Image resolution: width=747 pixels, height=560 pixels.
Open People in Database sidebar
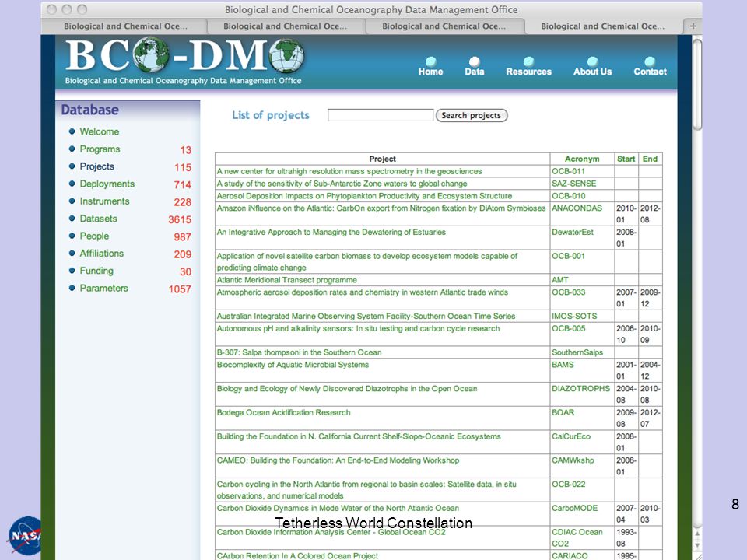click(94, 236)
